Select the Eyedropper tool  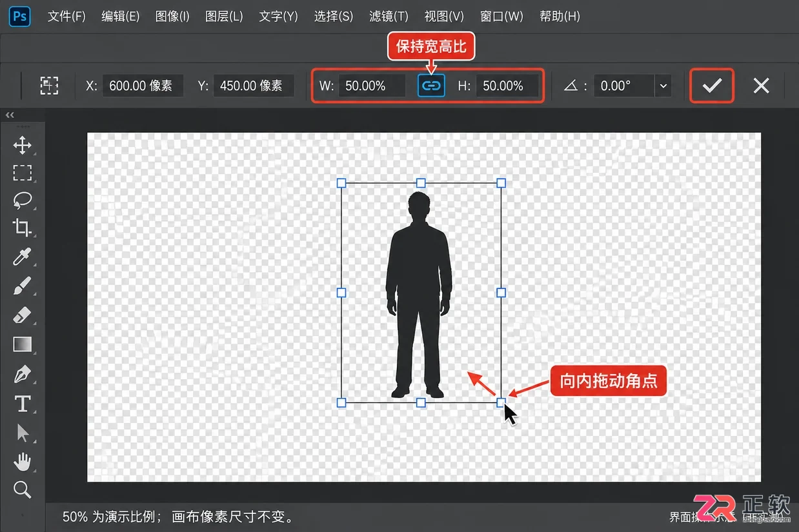[x=23, y=257]
